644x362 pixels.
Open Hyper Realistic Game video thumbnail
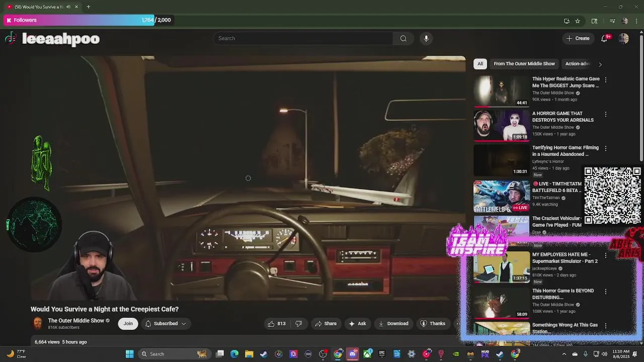coord(502,91)
